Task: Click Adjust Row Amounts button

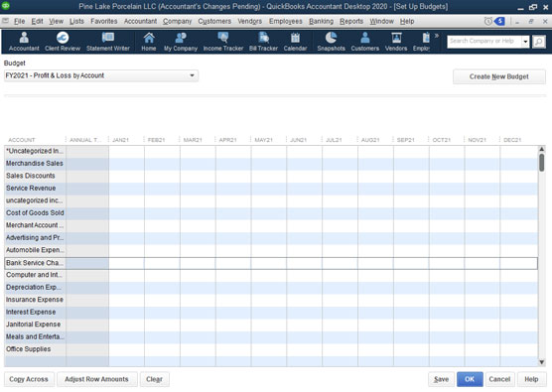Action: 97,379
